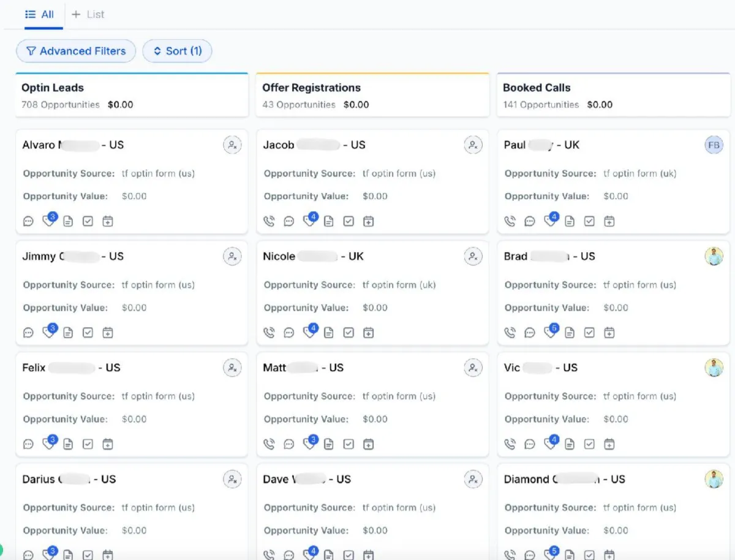The height and width of the screenshot is (560, 735).
Task: Open the Sort (1) dropdown
Action: [x=177, y=51]
